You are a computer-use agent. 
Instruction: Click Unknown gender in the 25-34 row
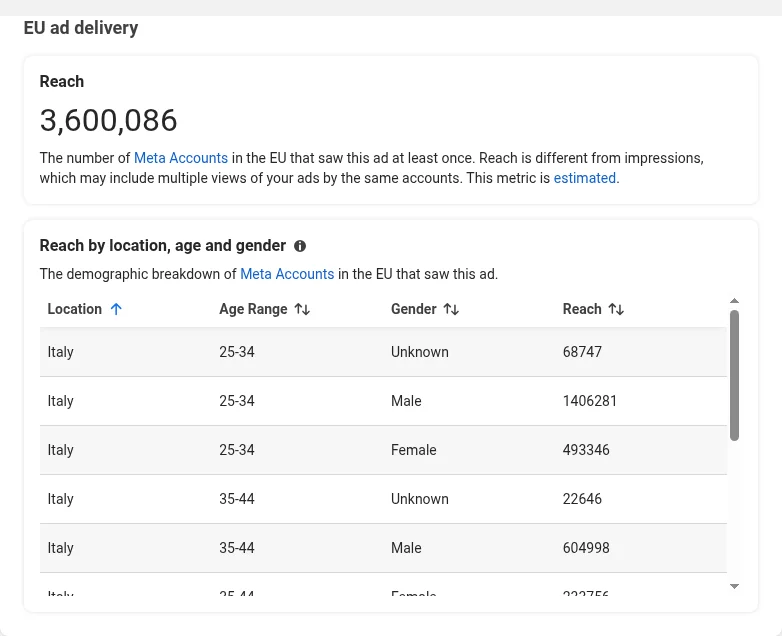coord(419,352)
